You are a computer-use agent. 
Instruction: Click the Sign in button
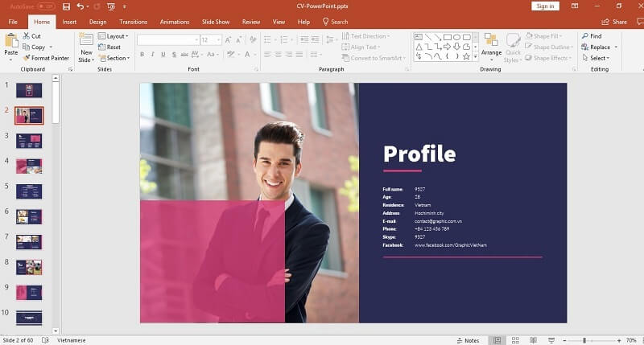pyautogui.click(x=545, y=6)
